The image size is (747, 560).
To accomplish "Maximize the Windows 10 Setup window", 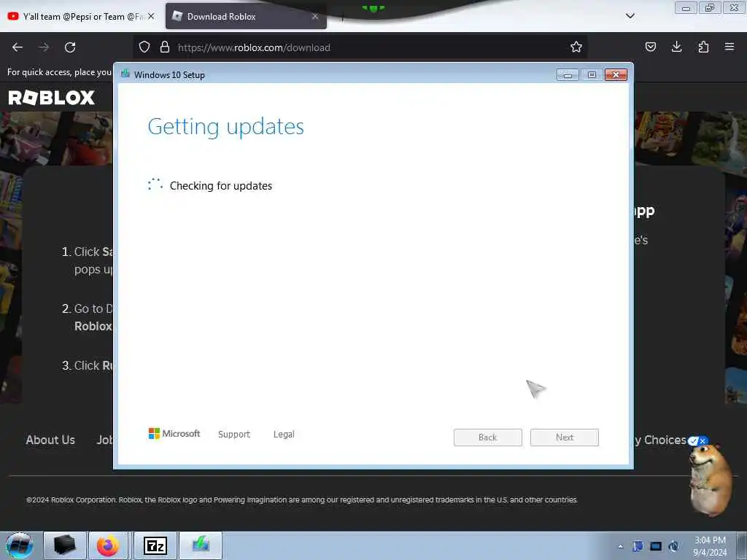I will click(x=592, y=75).
